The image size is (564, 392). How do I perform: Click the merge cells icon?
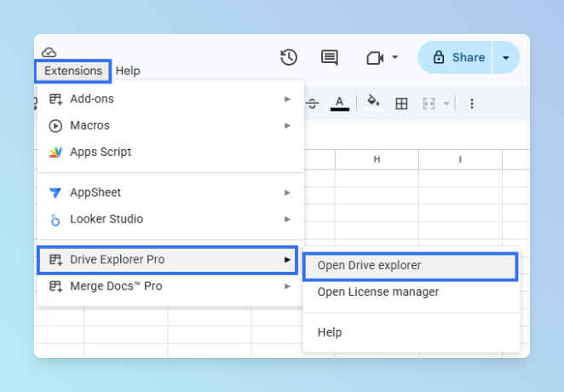tap(429, 103)
